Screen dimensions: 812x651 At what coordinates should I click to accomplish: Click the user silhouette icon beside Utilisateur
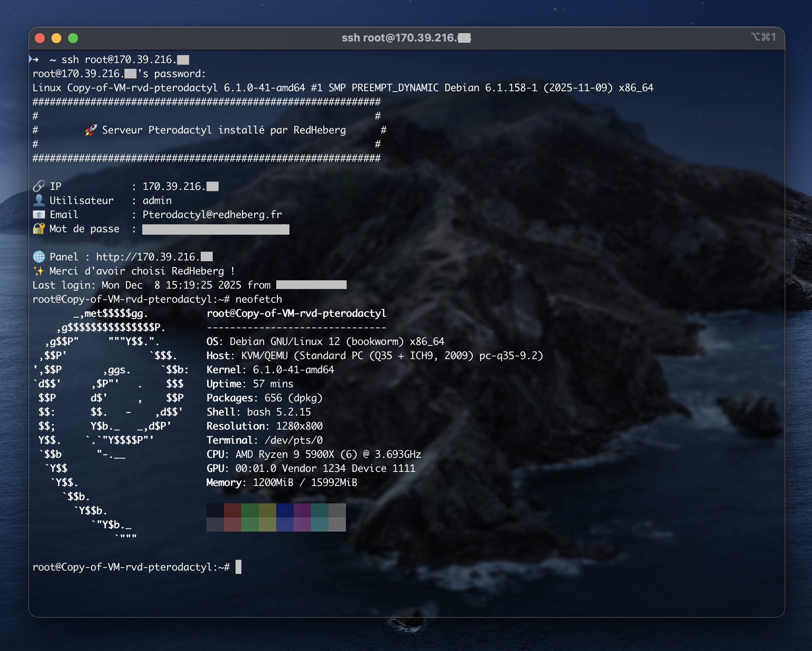[39, 200]
